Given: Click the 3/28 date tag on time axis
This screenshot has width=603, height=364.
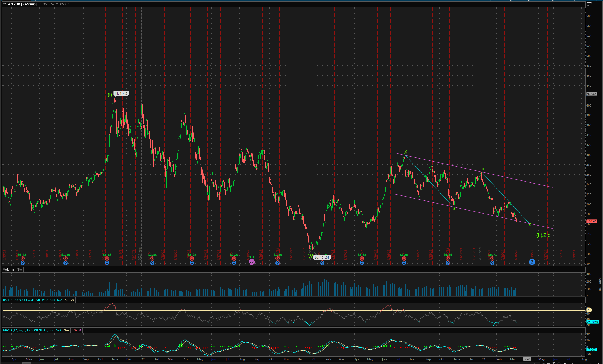Looking at the screenshot, I should click(527, 359).
